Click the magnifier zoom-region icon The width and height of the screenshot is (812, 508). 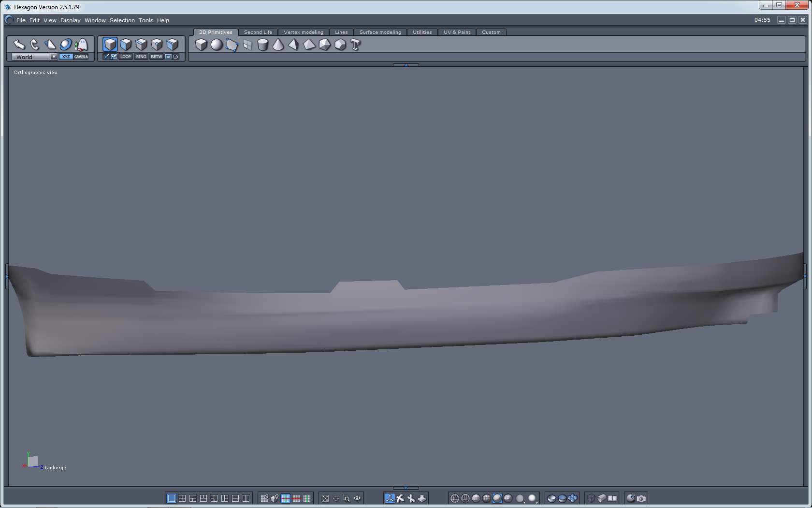[x=347, y=498]
